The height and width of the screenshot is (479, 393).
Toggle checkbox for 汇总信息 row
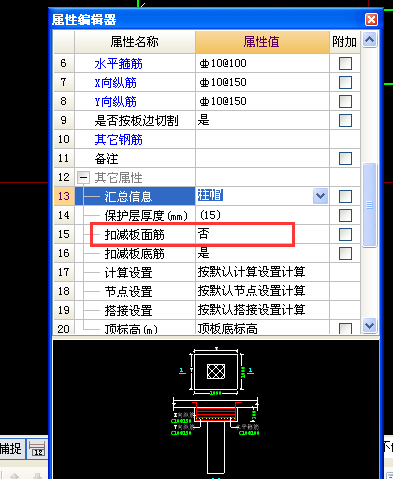point(345,196)
